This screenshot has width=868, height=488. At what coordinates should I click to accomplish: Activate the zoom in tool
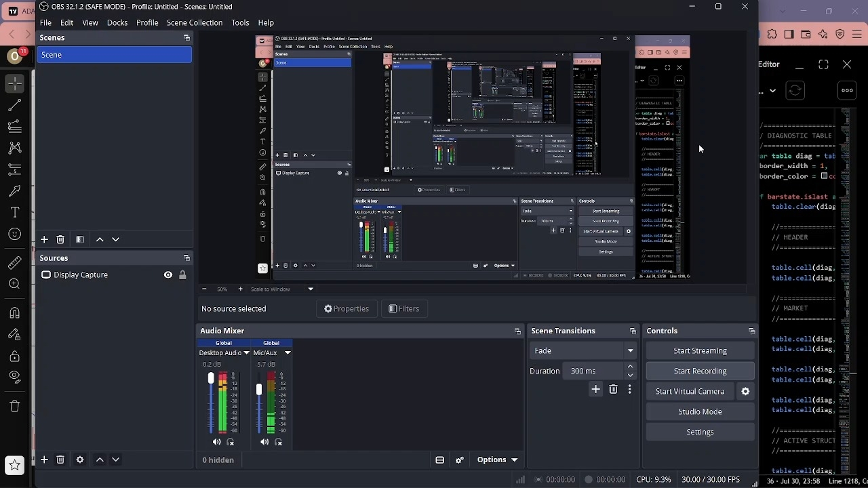pos(15,285)
